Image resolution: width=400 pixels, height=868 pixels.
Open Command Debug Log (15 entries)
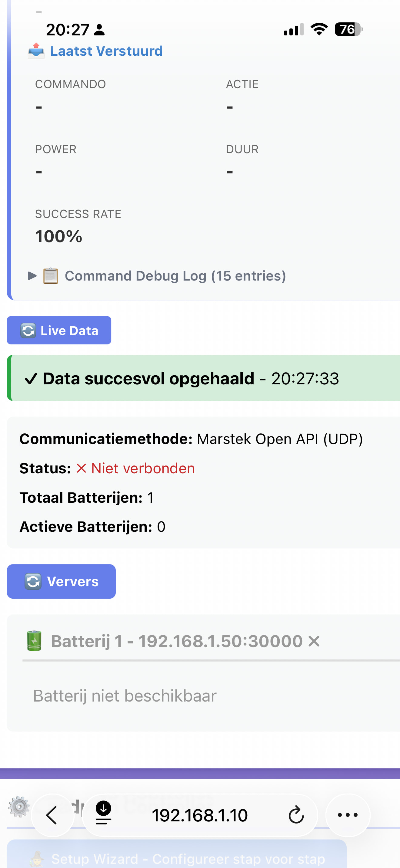(x=175, y=276)
